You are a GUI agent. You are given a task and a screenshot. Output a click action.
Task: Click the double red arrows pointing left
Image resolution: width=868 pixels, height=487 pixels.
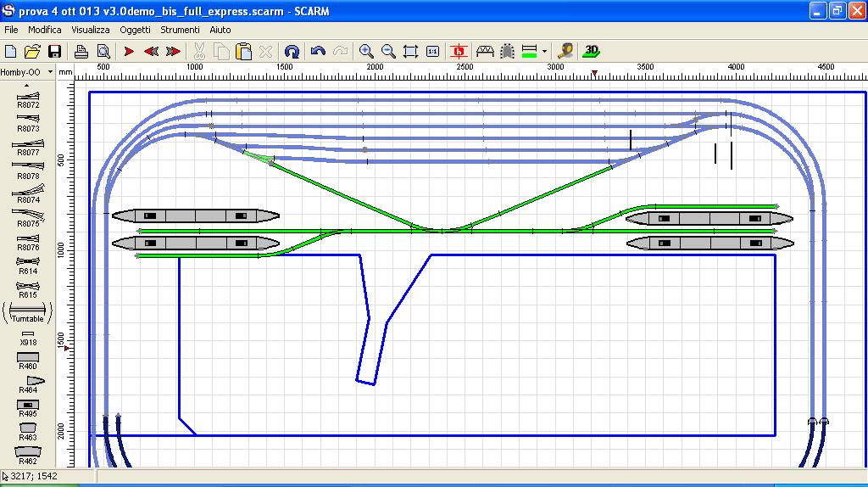[151, 52]
